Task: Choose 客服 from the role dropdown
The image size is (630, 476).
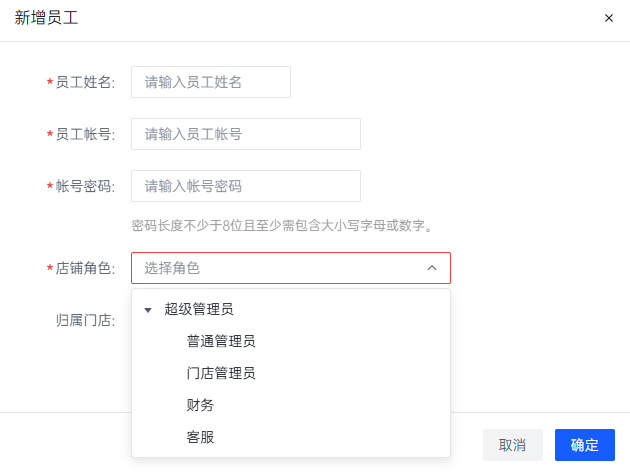Action: (200, 437)
